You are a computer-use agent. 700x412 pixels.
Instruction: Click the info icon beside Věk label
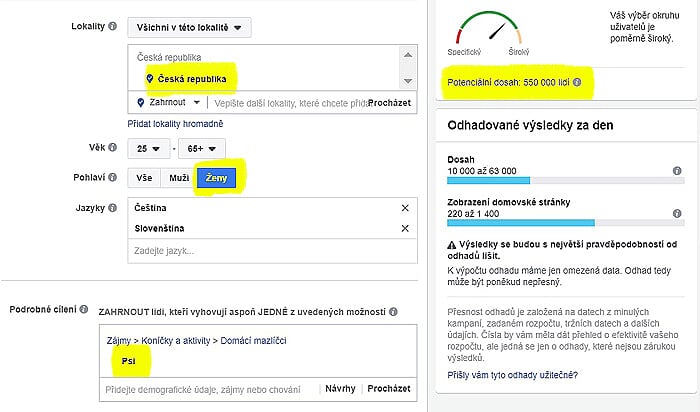click(x=112, y=147)
